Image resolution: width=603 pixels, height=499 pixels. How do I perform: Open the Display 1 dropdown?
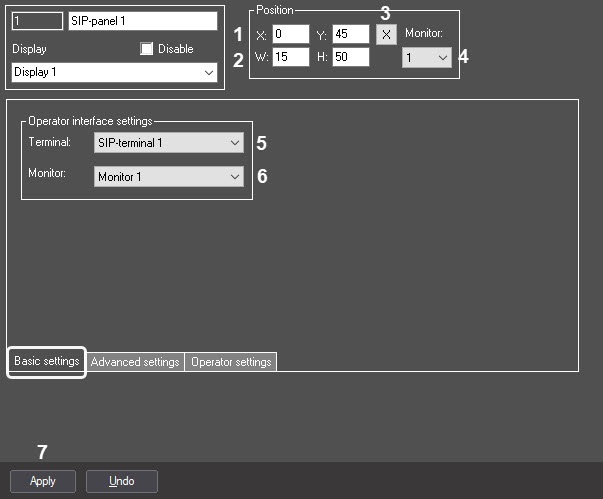tap(115, 73)
